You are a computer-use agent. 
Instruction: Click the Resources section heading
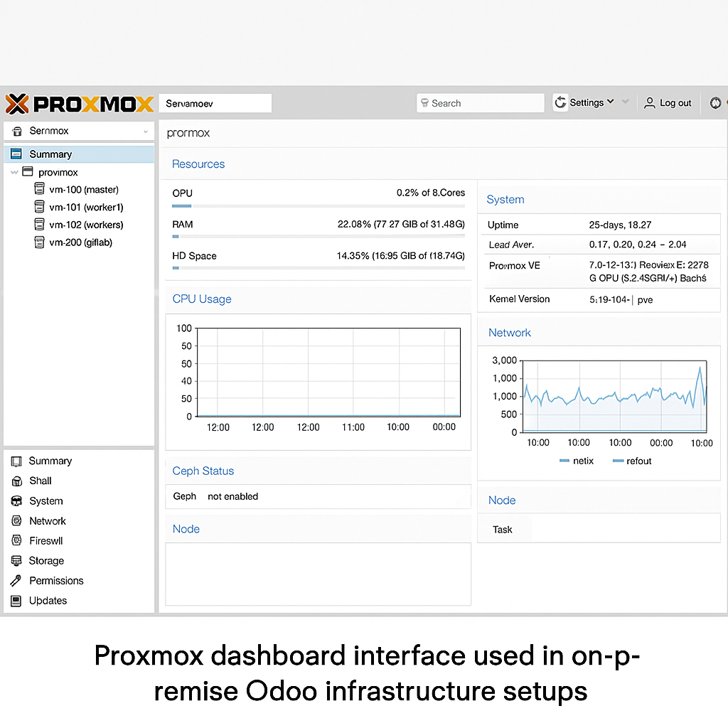pyautogui.click(x=198, y=164)
